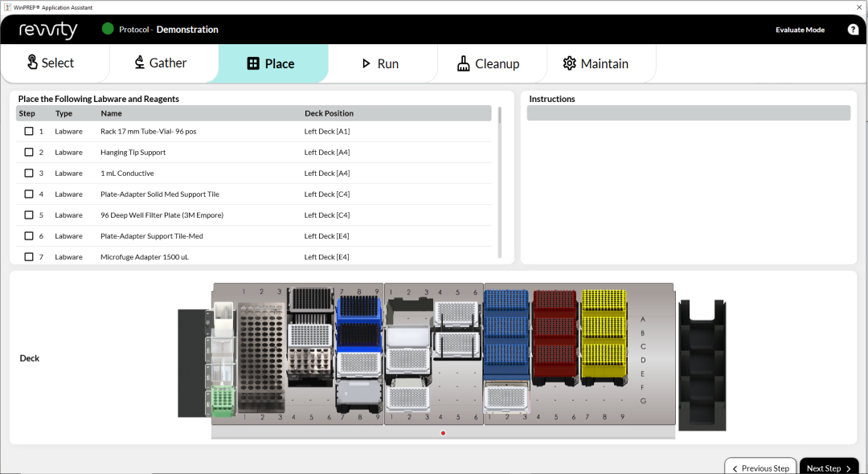Click the Next Step button

pyautogui.click(x=829, y=468)
